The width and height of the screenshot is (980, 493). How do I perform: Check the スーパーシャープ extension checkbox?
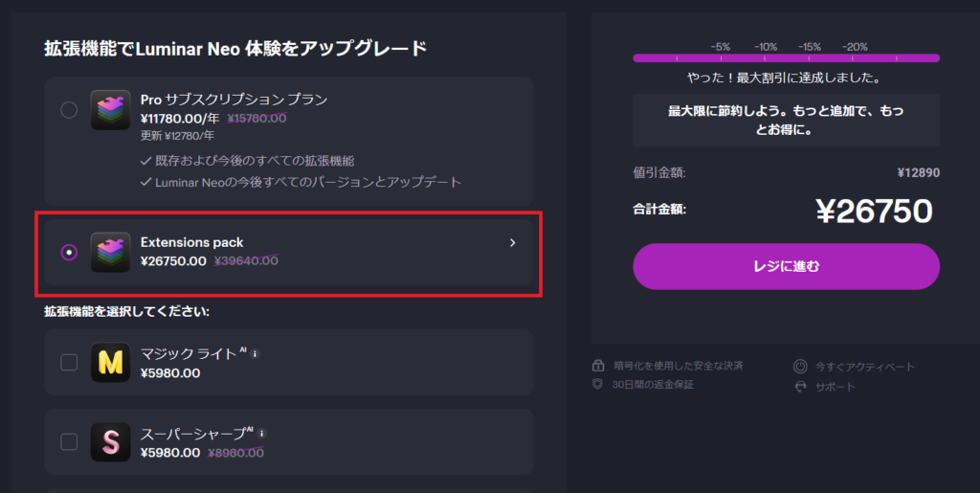point(69,441)
